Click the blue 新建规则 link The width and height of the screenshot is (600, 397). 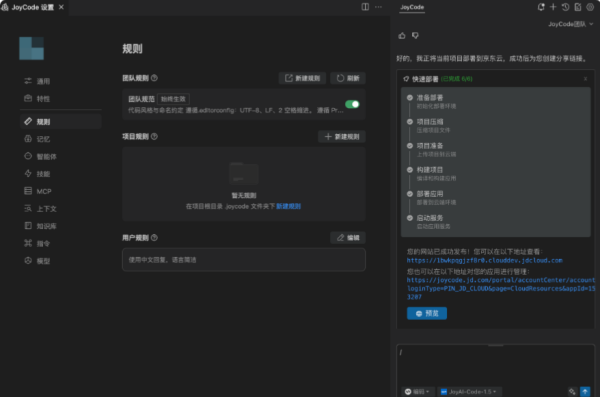click(x=288, y=206)
